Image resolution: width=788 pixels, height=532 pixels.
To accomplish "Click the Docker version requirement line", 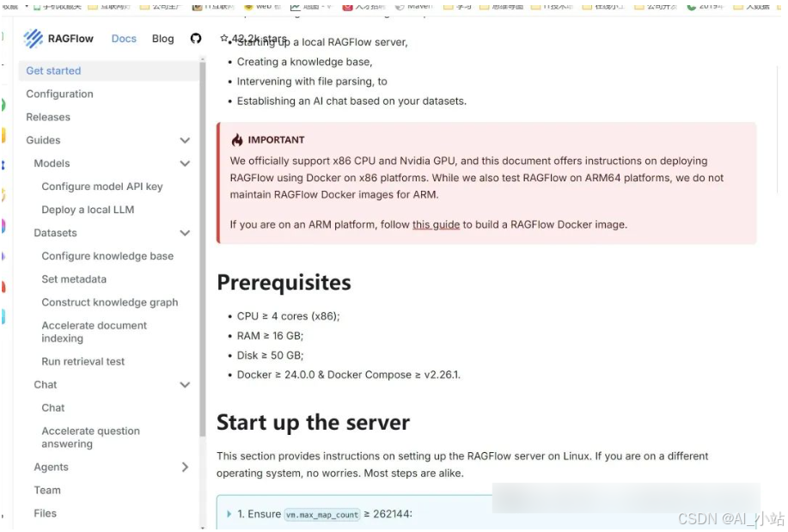I will (x=349, y=375).
